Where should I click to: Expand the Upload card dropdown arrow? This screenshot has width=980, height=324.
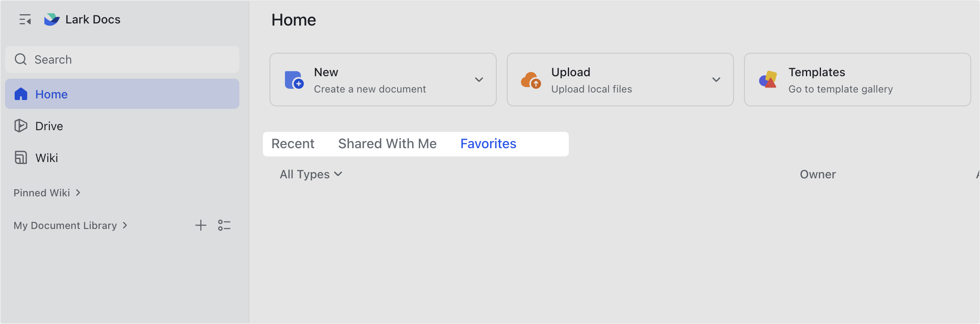pyautogui.click(x=716, y=80)
